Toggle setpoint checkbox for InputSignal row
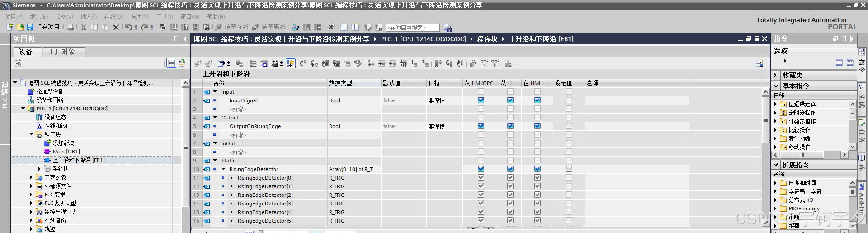 pos(569,100)
